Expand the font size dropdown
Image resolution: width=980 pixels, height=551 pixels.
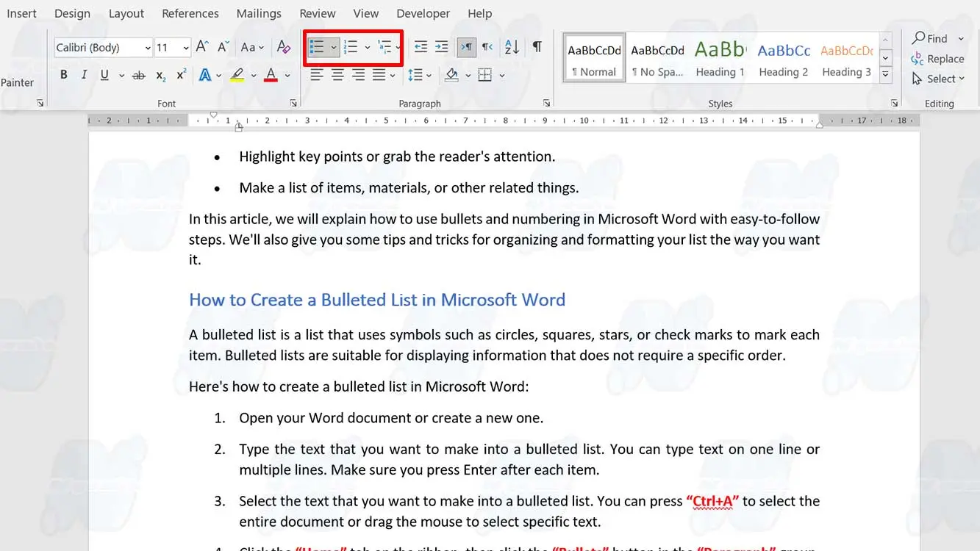tap(185, 48)
